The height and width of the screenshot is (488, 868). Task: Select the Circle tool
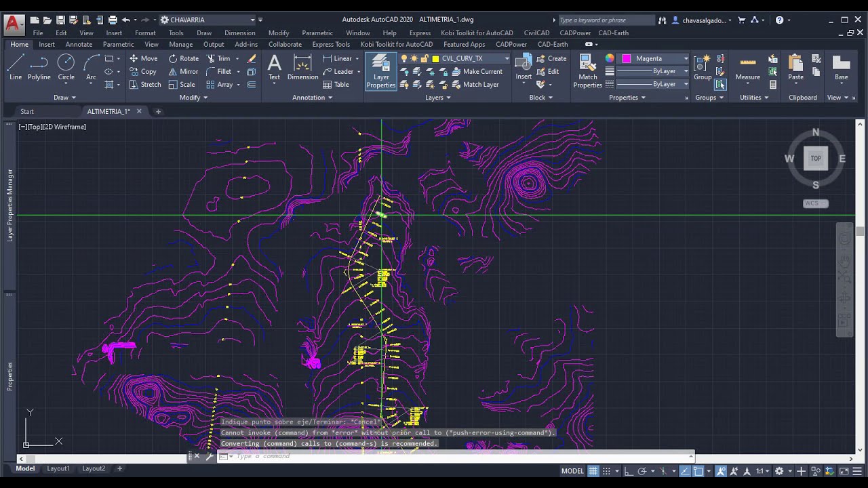pos(66,68)
